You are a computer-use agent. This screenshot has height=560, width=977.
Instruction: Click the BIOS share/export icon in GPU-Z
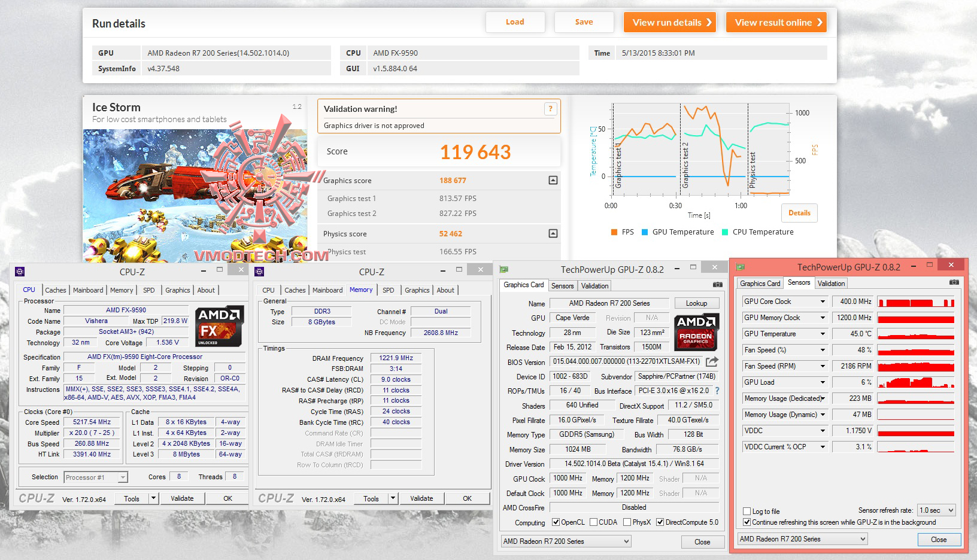712,361
